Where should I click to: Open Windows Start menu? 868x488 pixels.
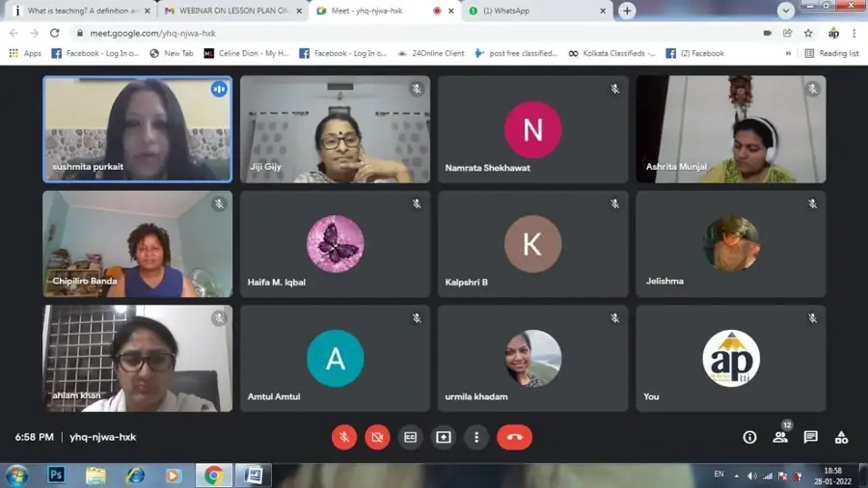pos(16,475)
